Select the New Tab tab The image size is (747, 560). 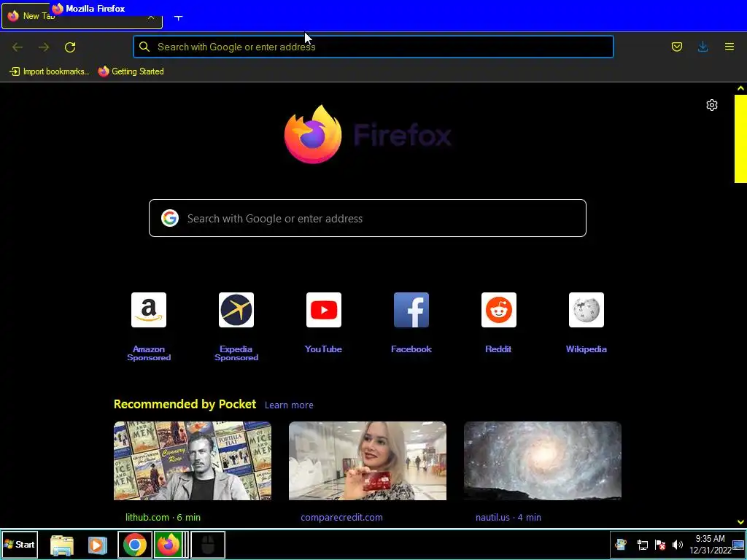[x=82, y=18]
